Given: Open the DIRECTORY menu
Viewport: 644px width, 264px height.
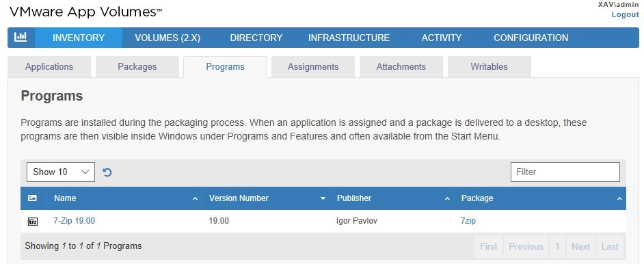Looking at the screenshot, I should pyautogui.click(x=256, y=38).
